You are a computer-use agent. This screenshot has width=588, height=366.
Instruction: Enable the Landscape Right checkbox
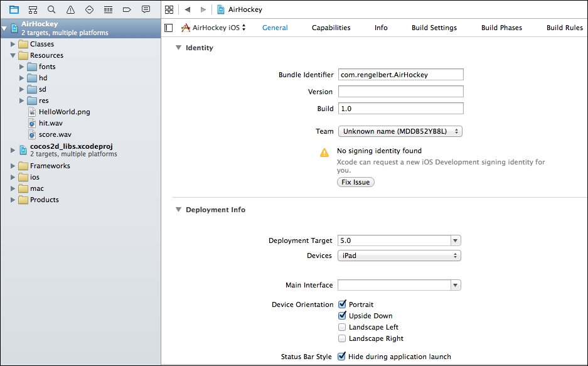[x=342, y=338]
